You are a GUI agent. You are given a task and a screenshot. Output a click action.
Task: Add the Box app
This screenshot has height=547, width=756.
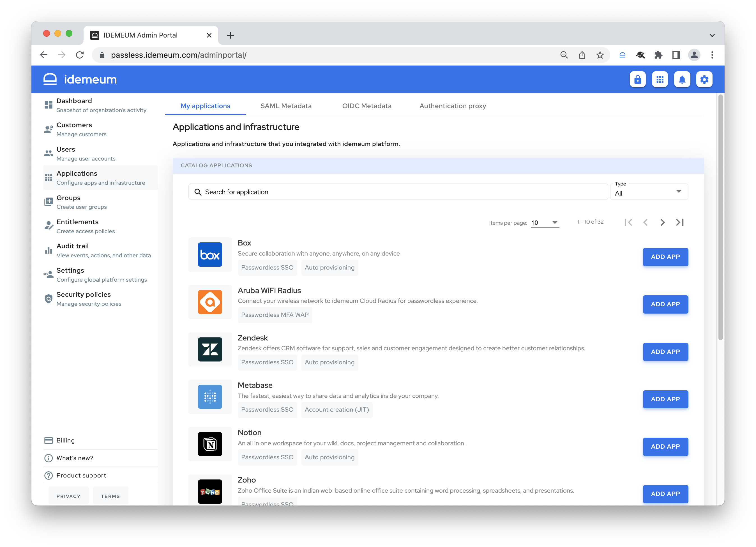tap(665, 257)
